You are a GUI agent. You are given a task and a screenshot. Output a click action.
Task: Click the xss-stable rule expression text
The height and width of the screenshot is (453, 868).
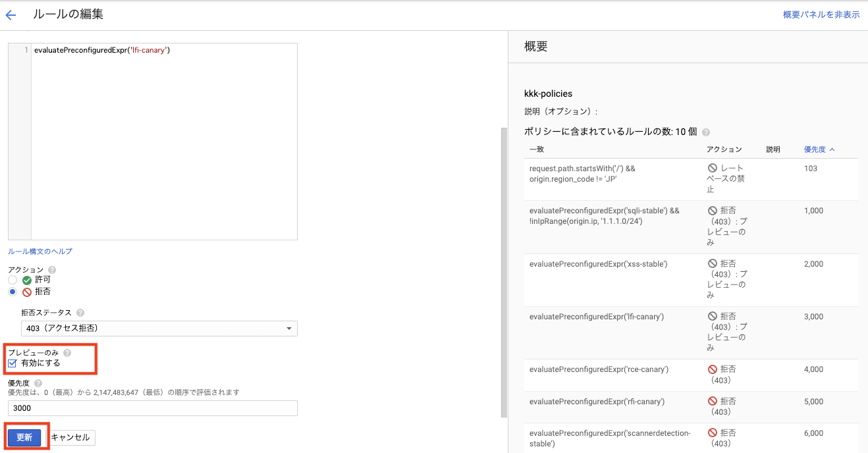click(599, 264)
